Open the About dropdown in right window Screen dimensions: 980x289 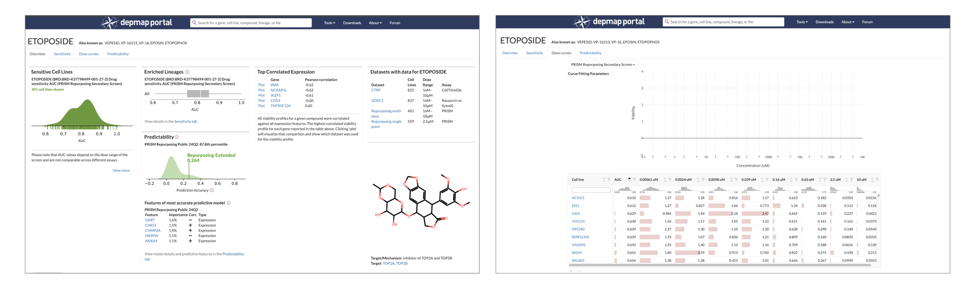tap(848, 22)
